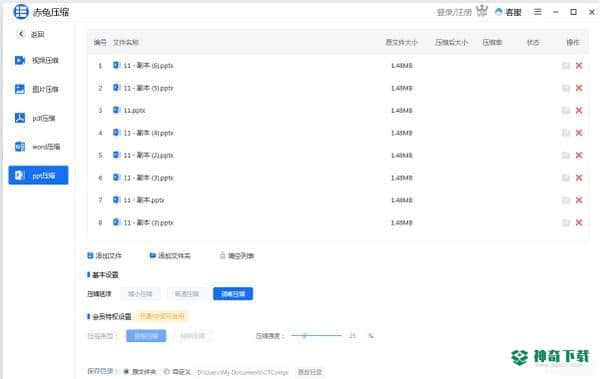This screenshot has width=600, height=379.
Task: Click the 原文件大小 column header
Action: [401, 42]
